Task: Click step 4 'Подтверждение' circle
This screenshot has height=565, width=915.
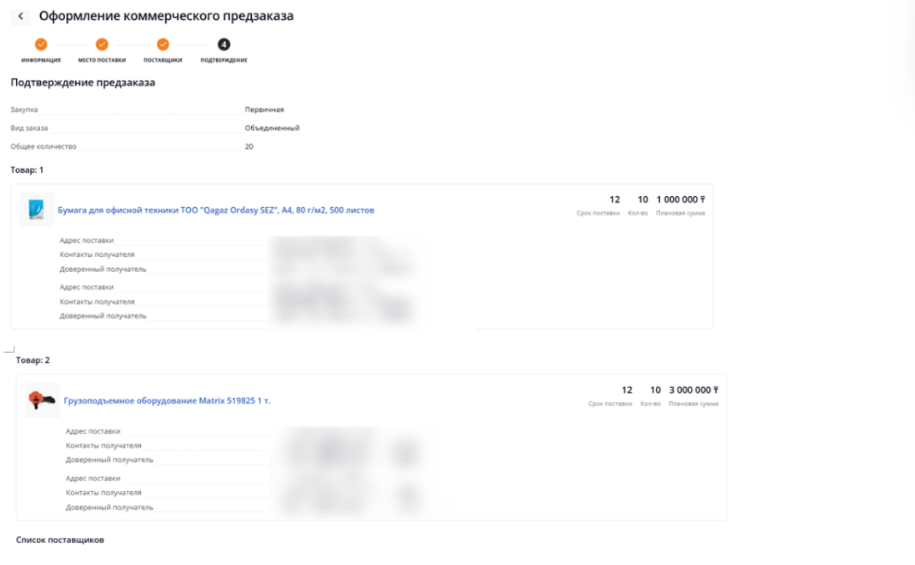Action: [224, 44]
